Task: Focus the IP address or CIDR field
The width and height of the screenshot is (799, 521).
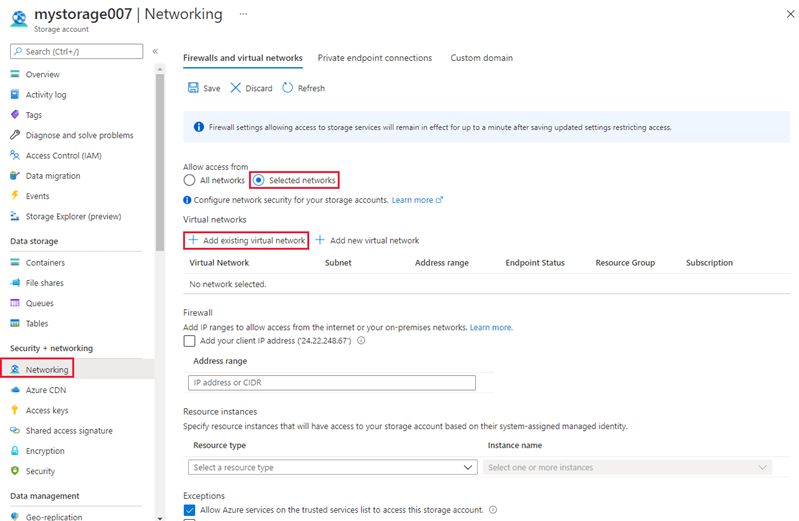Action: [332, 382]
